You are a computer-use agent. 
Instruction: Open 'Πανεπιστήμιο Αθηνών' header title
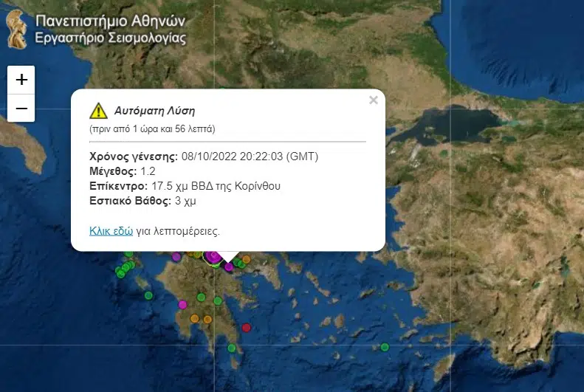coord(110,21)
